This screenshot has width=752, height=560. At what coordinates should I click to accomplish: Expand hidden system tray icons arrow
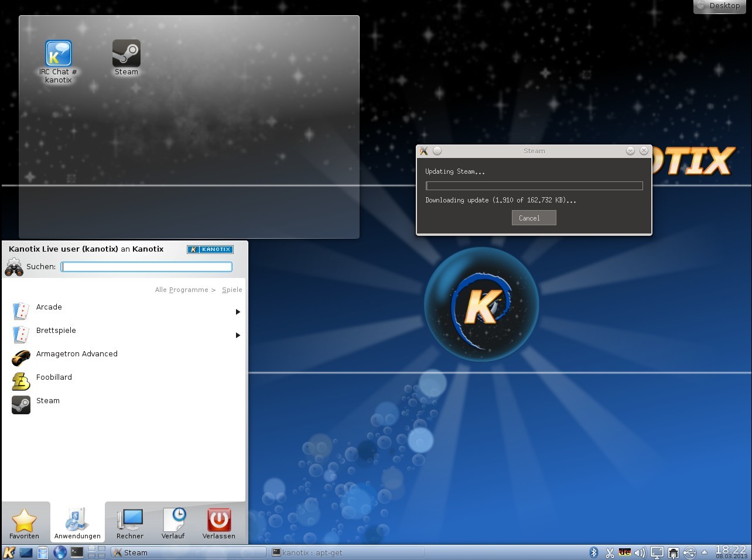705,552
